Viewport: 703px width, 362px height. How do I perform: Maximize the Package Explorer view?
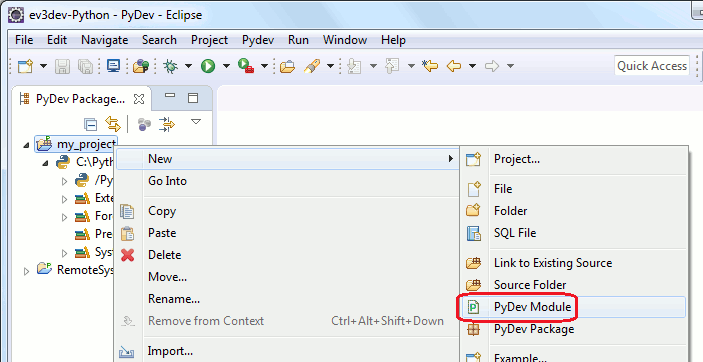193,98
